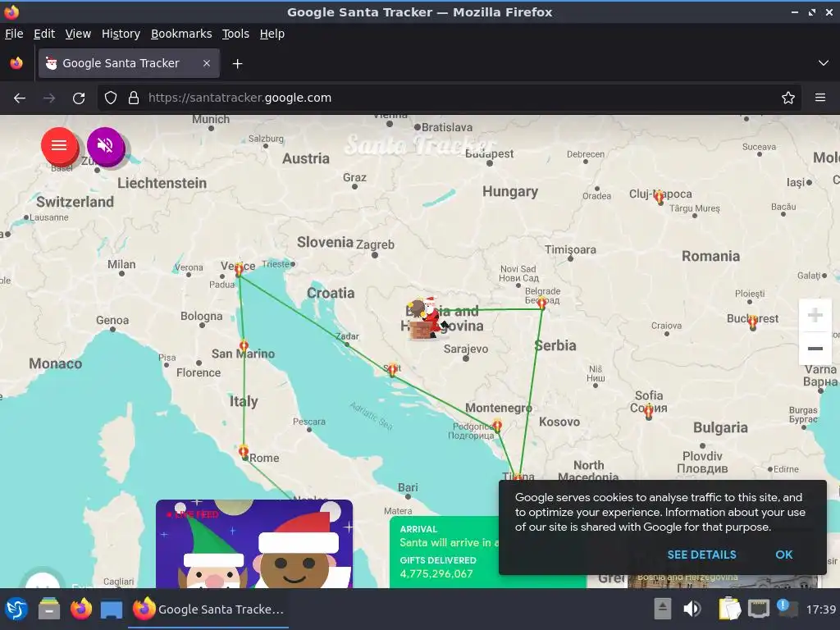Viewport: 840px width, 630px height.
Task: Select the Google Santa Tracker tab
Action: click(x=129, y=63)
